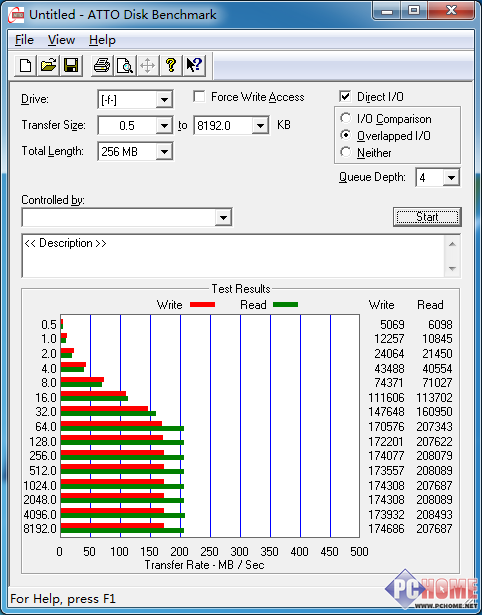Open the View menu
This screenshot has width=482, height=615.
62,40
